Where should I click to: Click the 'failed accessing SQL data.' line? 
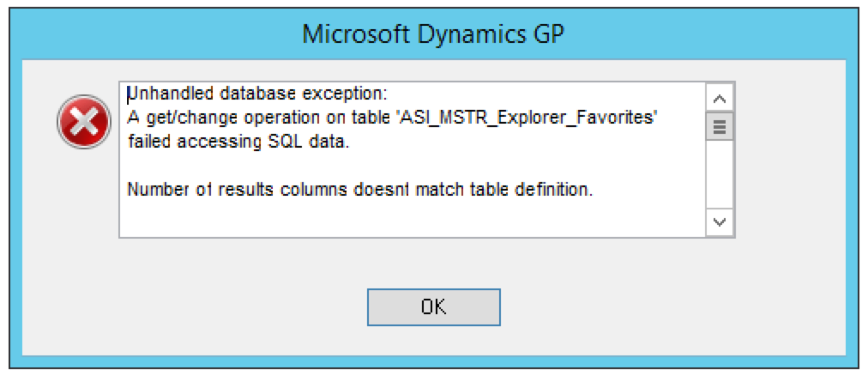coord(238,143)
